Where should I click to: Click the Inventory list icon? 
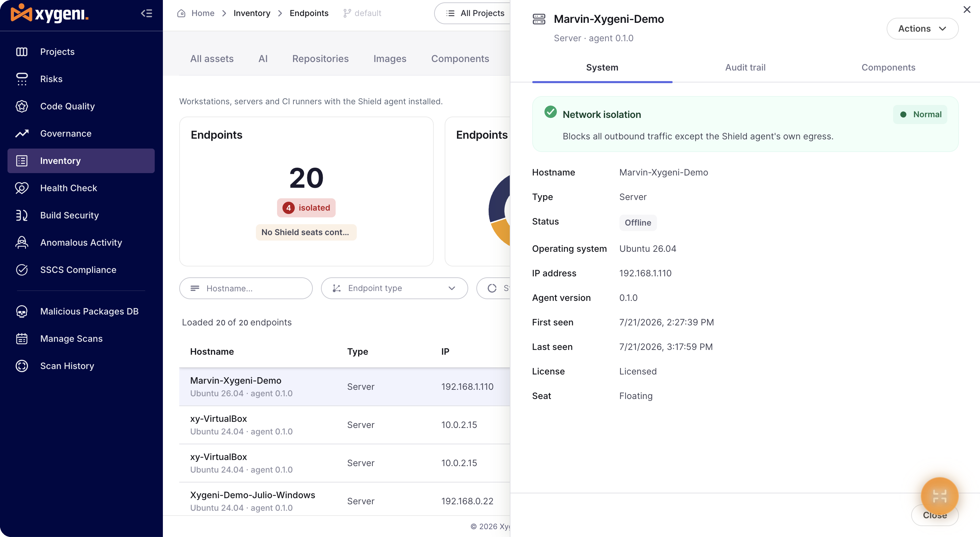(22, 161)
